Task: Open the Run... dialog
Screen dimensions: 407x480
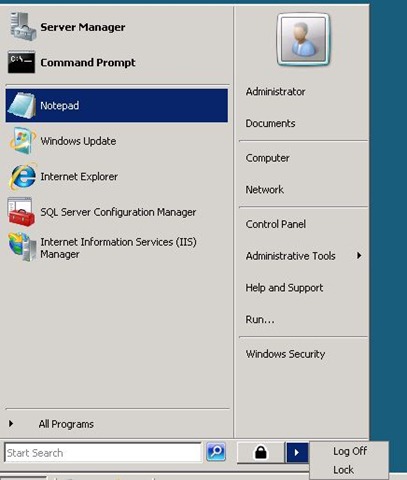Action: (260, 320)
